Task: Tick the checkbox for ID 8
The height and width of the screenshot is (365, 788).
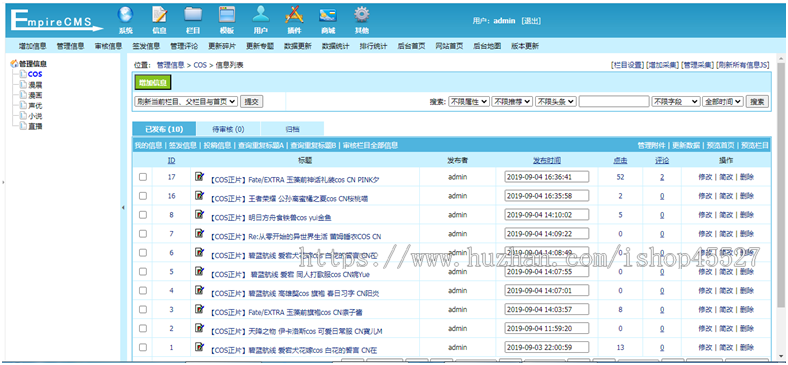Action: (x=143, y=215)
